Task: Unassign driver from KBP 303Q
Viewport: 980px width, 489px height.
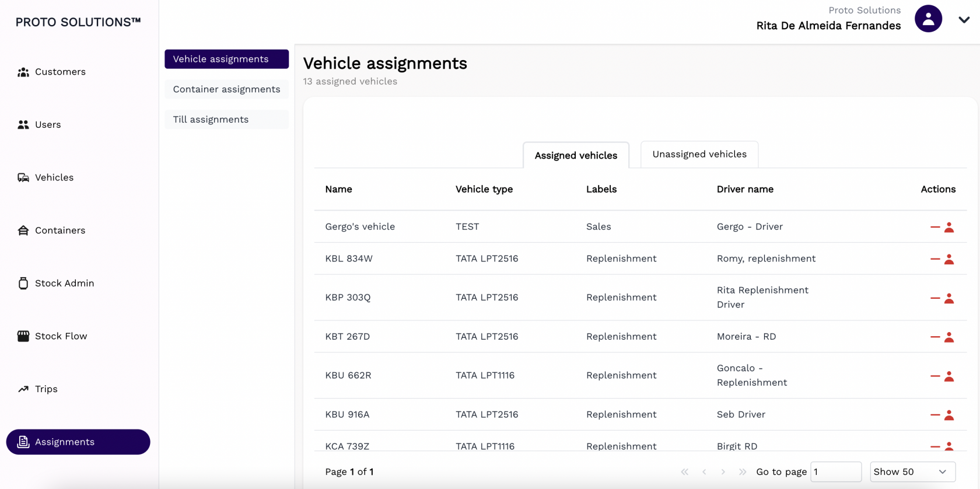Action: (x=942, y=298)
